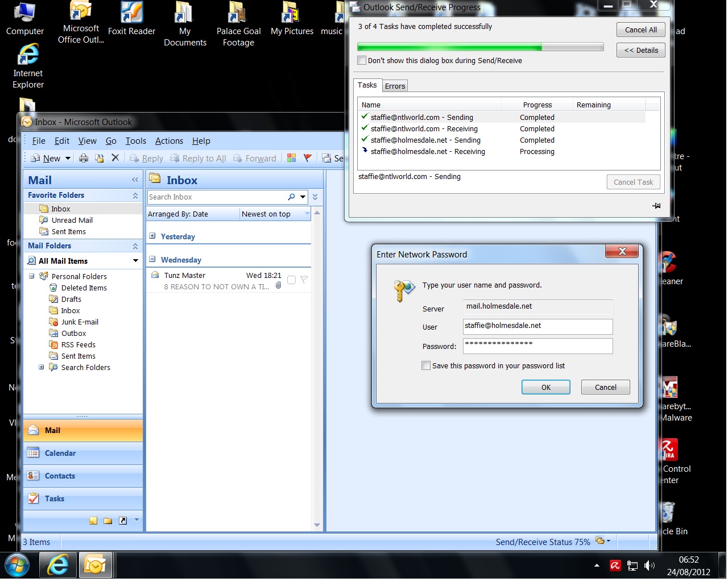Click OK in Enter Network Password dialog
This screenshot has height=582, width=728.
pyautogui.click(x=545, y=387)
